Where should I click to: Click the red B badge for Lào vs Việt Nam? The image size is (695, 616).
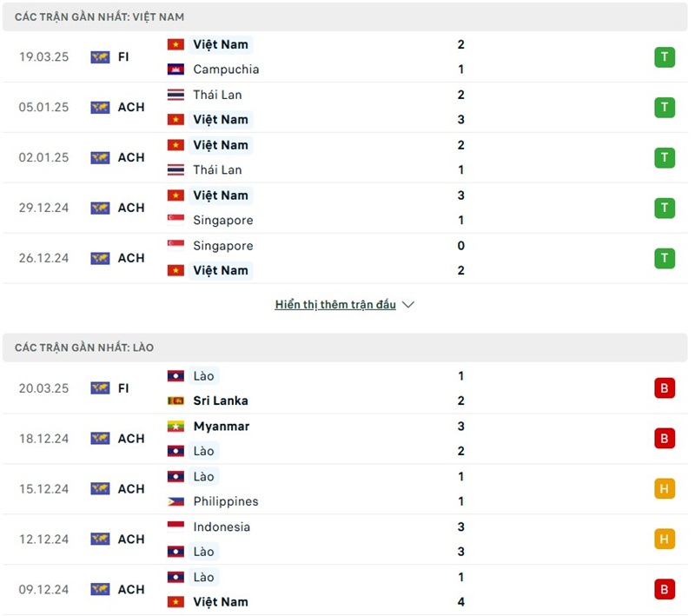(665, 590)
